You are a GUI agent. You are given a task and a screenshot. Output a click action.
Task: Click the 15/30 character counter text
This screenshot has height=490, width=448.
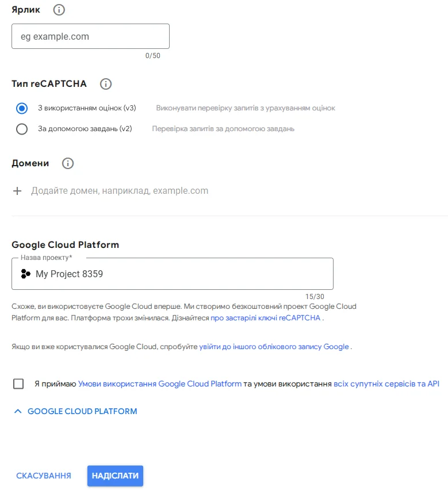pos(315,297)
